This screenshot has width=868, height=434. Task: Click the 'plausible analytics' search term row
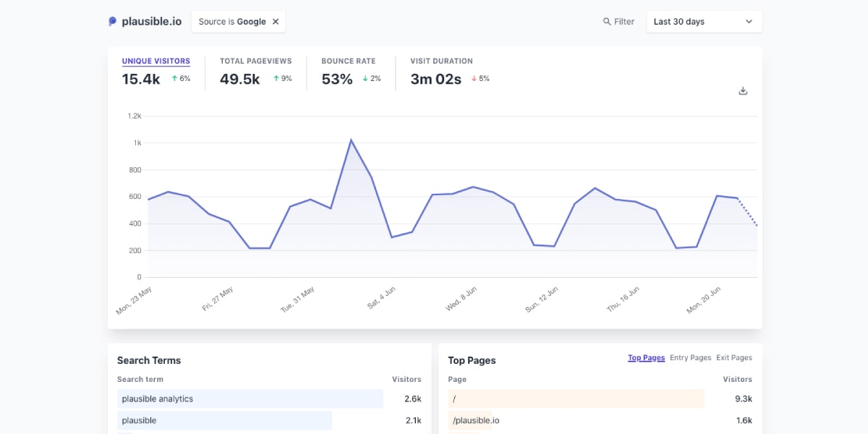pos(269,399)
